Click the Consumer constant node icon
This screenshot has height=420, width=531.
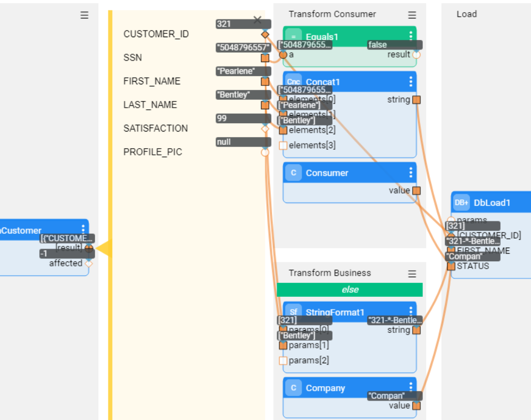point(294,173)
